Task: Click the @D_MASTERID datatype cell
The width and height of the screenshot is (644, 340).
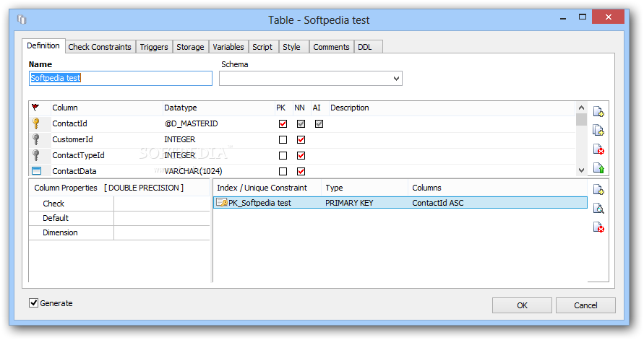Action: [x=191, y=123]
